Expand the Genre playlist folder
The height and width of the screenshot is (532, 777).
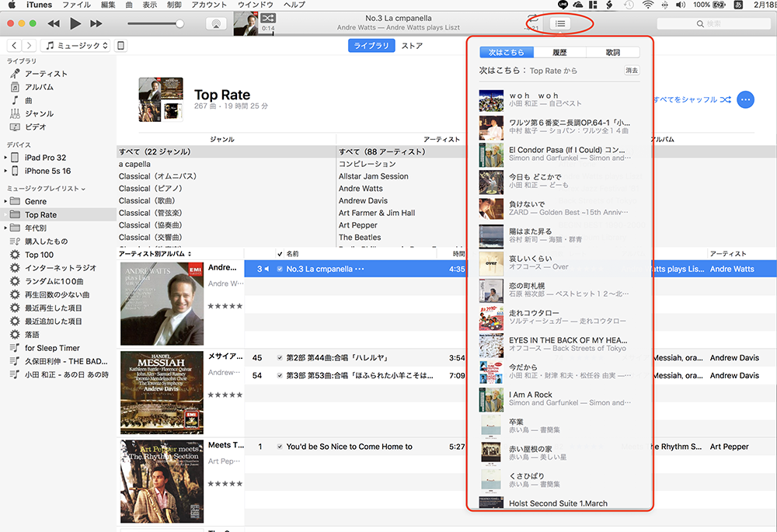click(x=6, y=201)
